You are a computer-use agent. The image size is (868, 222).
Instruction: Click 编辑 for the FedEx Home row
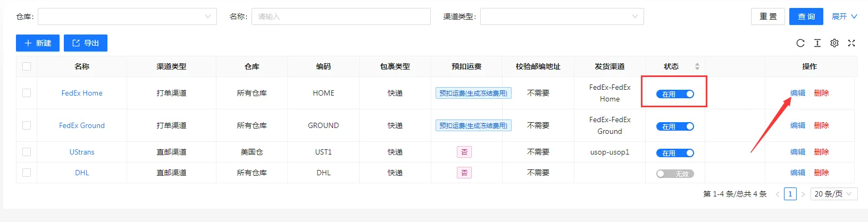[798, 93]
